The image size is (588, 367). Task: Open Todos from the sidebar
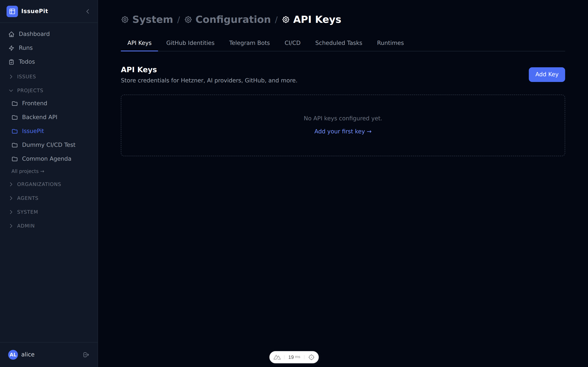27,62
